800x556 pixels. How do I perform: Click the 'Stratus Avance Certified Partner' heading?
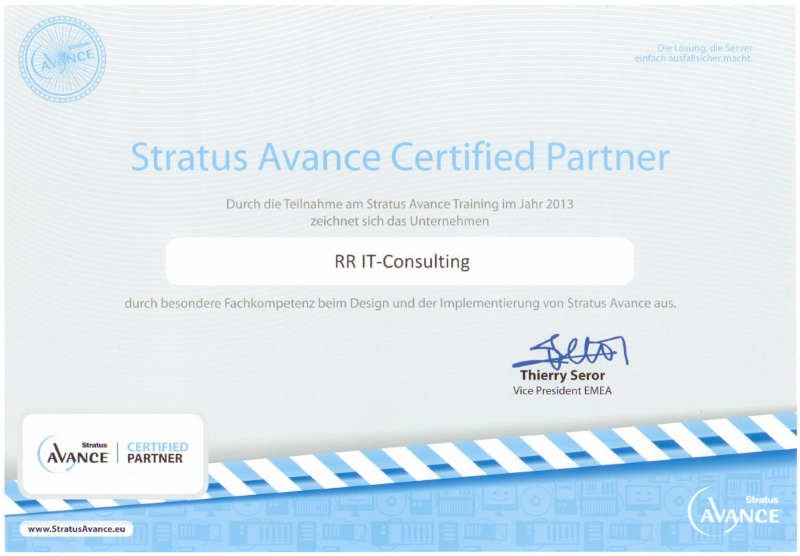point(400,157)
